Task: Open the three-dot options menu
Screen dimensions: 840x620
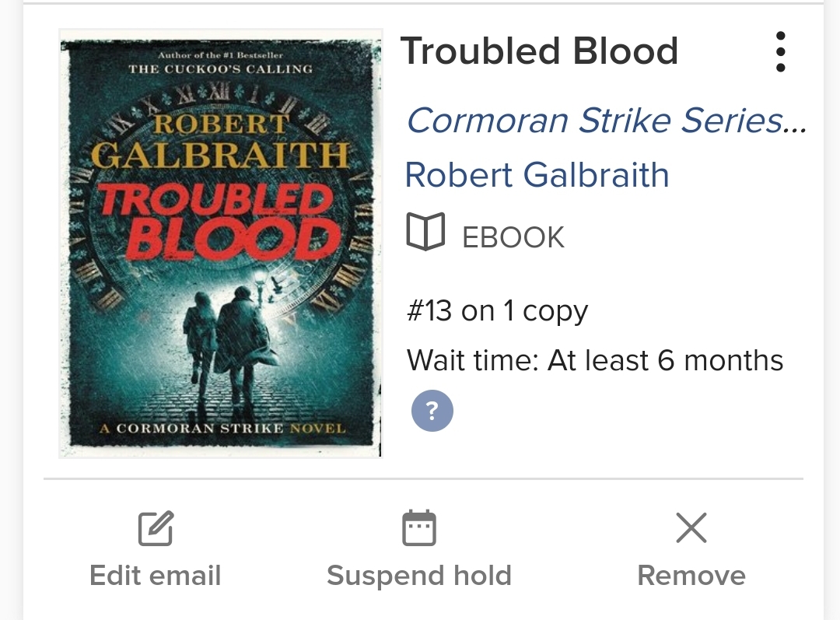Action: click(780, 51)
